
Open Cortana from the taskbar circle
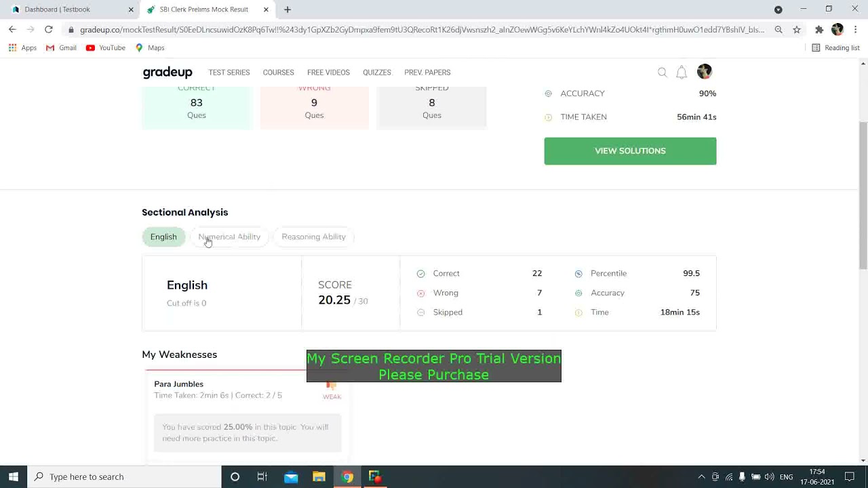[235, 476]
